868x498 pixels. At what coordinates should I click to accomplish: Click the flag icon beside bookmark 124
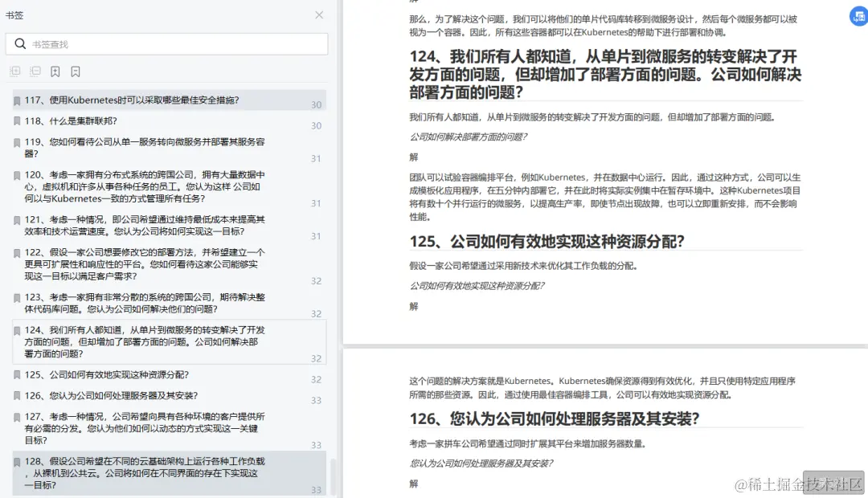(x=17, y=331)
